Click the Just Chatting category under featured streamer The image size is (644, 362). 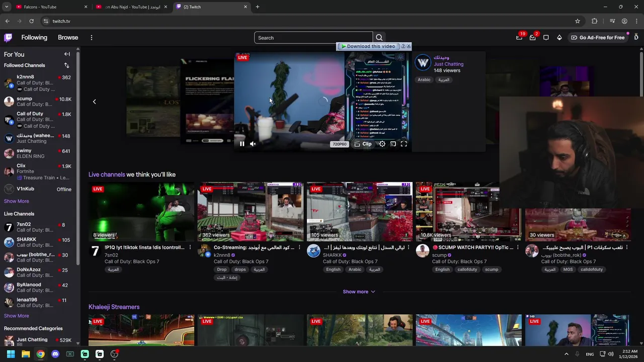click(448, 64)
